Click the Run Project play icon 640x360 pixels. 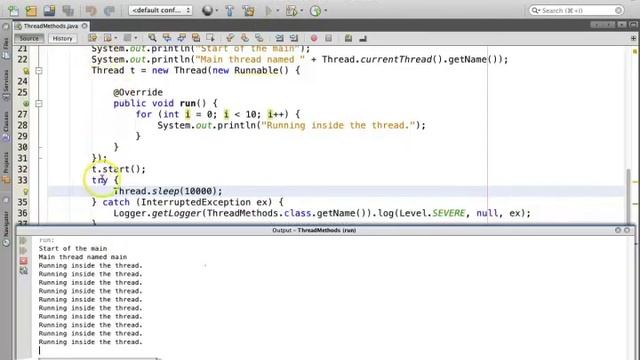[x=269, y=11]
